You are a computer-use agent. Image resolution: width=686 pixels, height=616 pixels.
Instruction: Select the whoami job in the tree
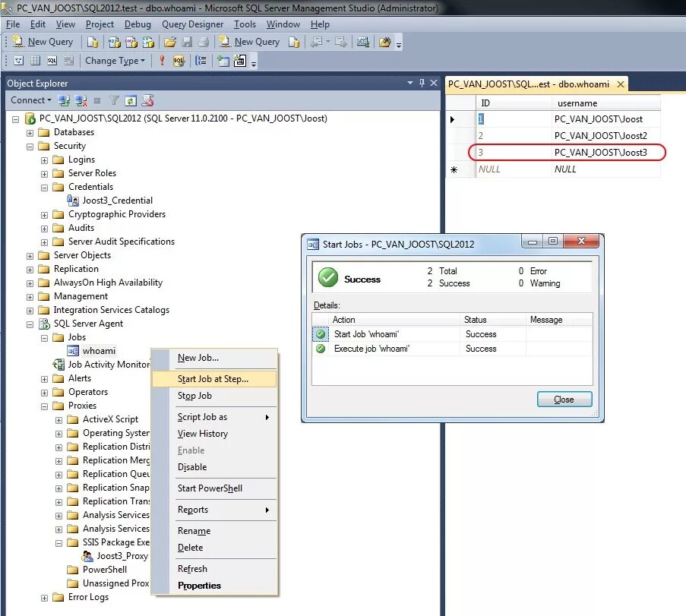tap(99, 351)
